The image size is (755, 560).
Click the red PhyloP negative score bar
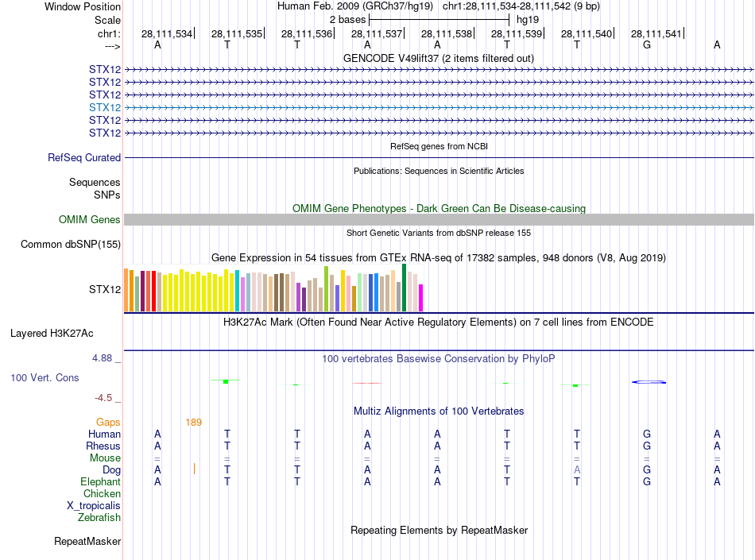click(x=367, y=383)
